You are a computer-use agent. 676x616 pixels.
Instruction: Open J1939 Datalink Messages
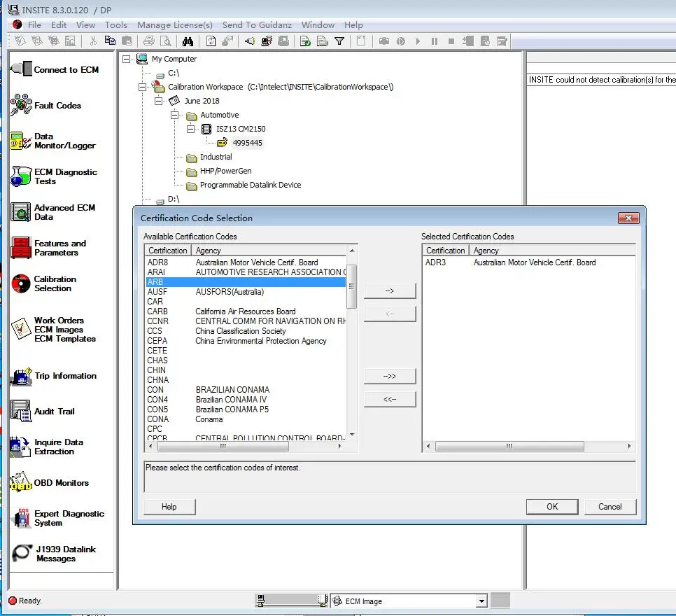[x=54, y=554]
